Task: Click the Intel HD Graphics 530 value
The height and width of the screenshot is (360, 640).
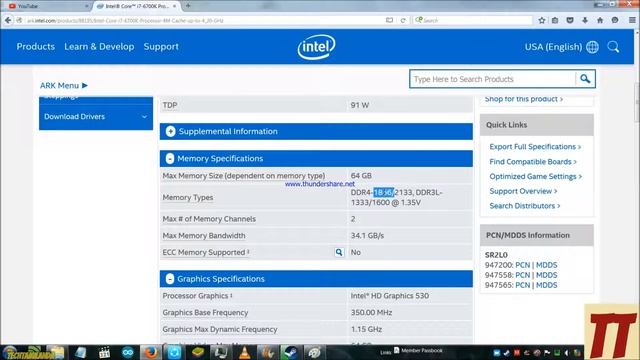Action: click(390, 296)
